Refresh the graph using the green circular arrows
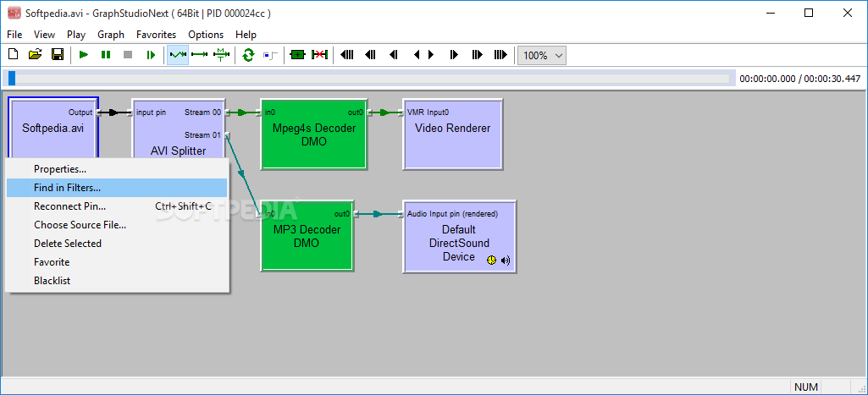 coord(248,55)
